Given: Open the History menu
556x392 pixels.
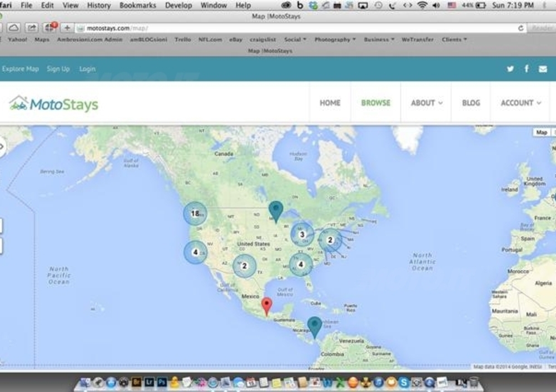Looking at the screenshot, I should pos(98,5).
